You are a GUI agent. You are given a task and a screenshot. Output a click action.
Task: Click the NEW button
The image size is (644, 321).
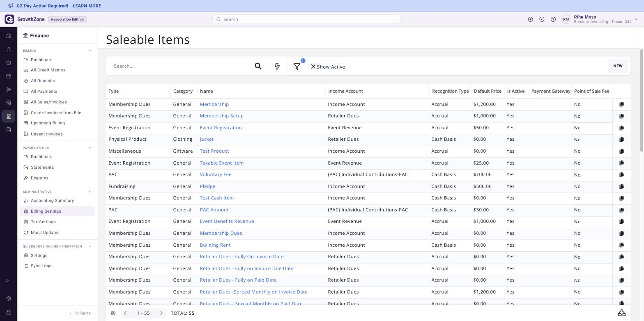tap(618, 66)
